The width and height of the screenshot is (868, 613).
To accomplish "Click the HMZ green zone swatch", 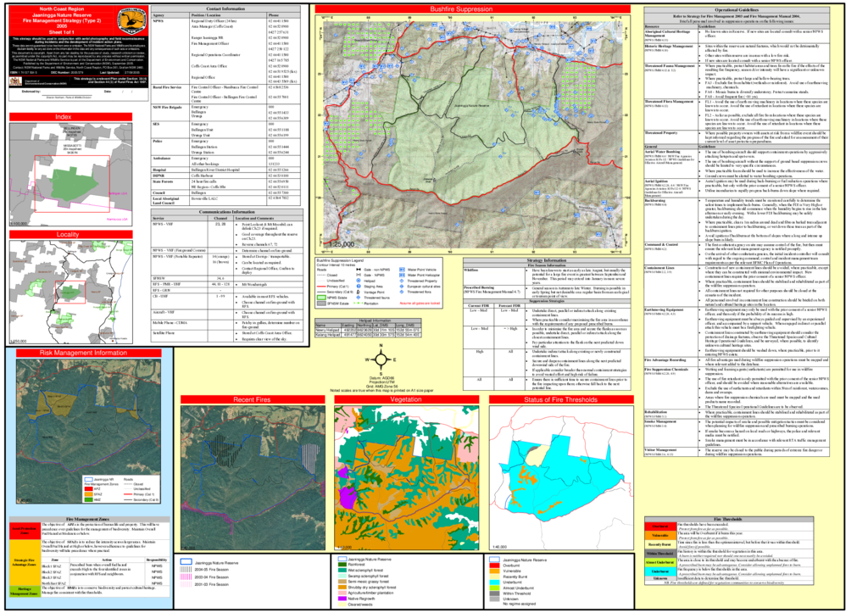I will [x=88, y=499].
